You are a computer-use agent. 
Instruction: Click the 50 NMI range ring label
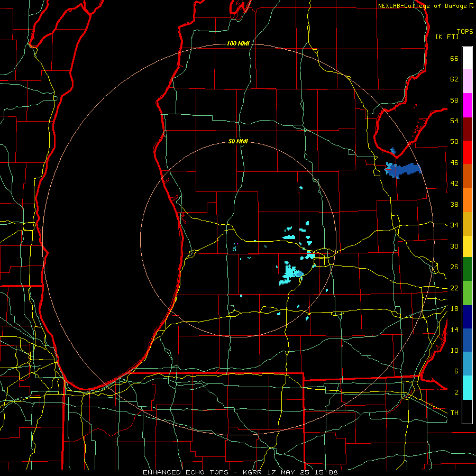(x=238, y=141)
